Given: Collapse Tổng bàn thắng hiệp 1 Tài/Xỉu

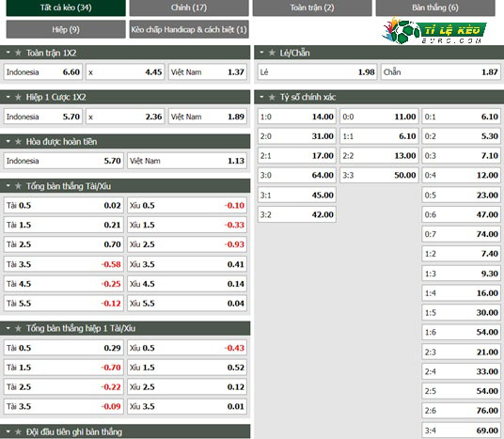Looking at the screenshot, I should pyautogui.click(x=8, y=328).
